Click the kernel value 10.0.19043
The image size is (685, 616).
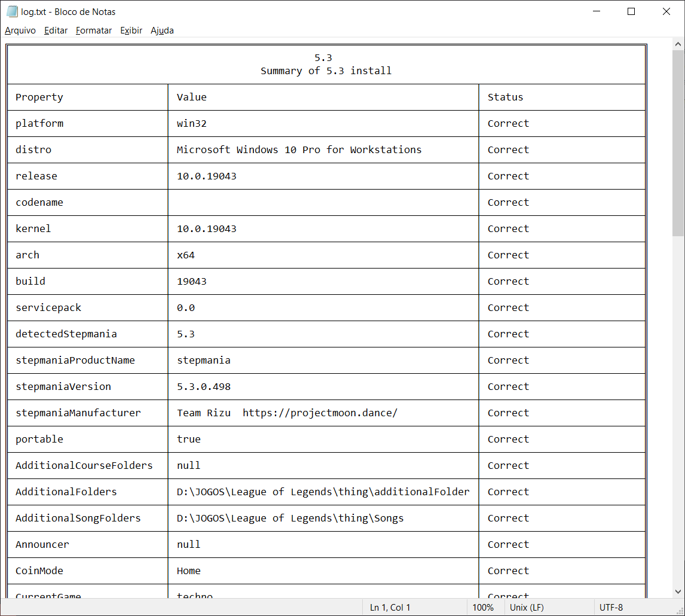pos(206,228)
